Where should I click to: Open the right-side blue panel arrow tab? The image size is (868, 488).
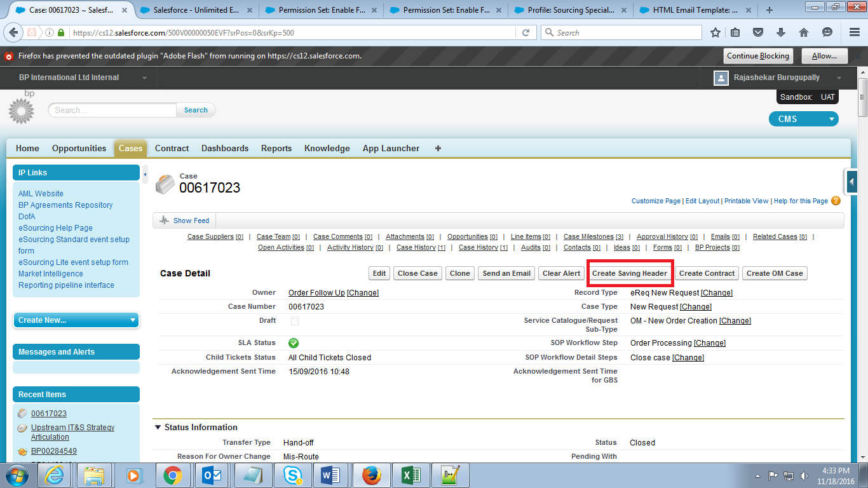point(850,182)
